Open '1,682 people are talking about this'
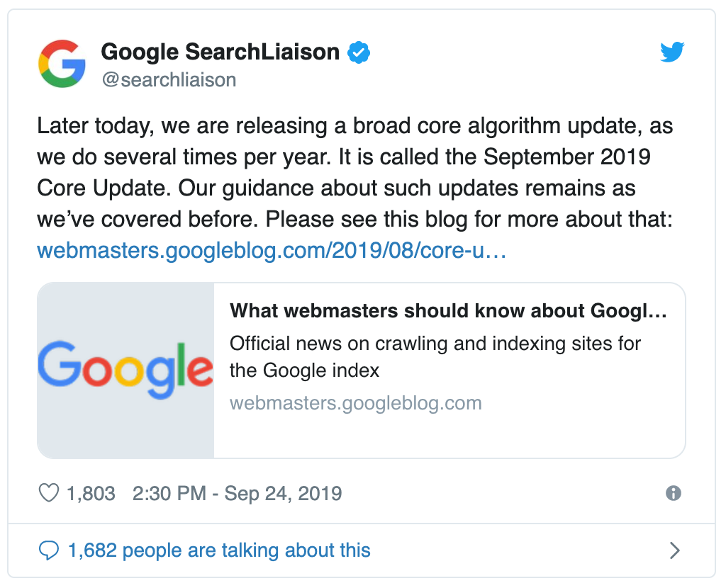This screenshot has width=726, height=588. click(219, 550)
